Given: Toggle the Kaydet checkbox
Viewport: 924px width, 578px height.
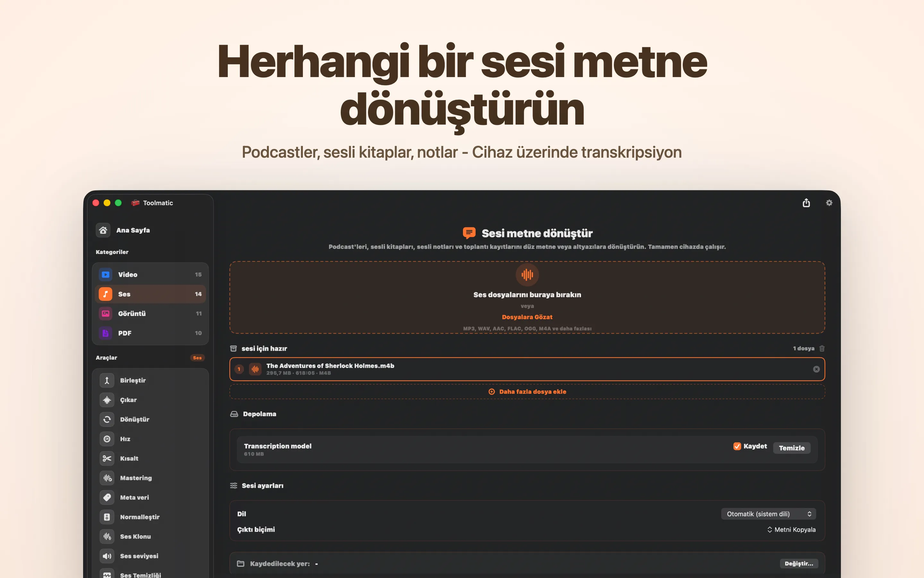Looking at the screenshot, I should 737,446.
